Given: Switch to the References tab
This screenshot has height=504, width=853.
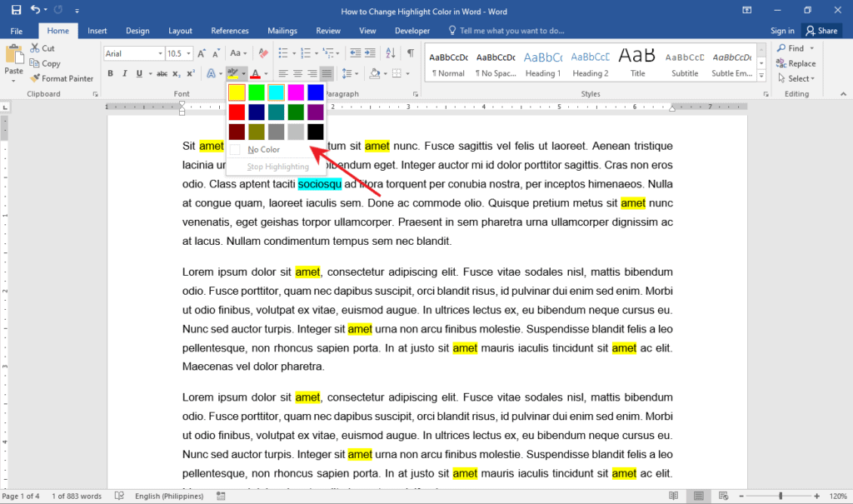Looking at the screenshot, I should [x=230, y=31].
